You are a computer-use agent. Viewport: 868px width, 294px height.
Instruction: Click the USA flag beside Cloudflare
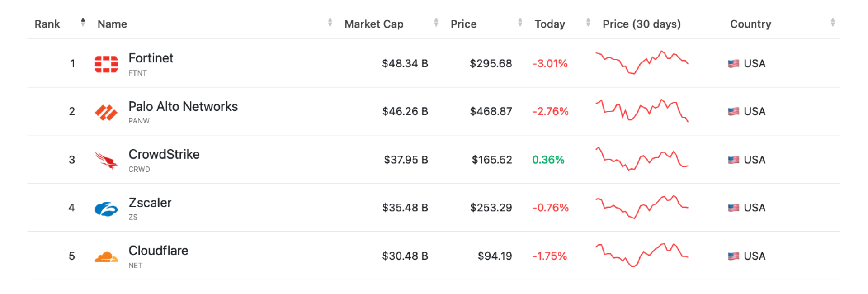tap(733, 256)
